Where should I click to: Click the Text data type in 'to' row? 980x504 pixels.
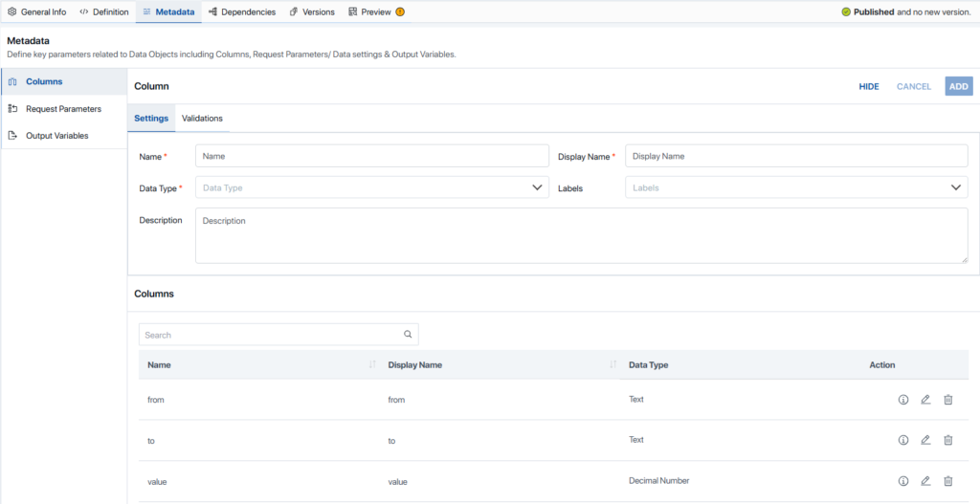pos(636,440)
